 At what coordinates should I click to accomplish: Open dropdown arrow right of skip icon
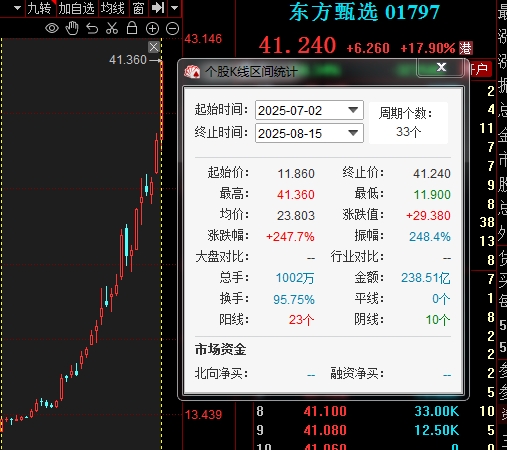[174, 8]
